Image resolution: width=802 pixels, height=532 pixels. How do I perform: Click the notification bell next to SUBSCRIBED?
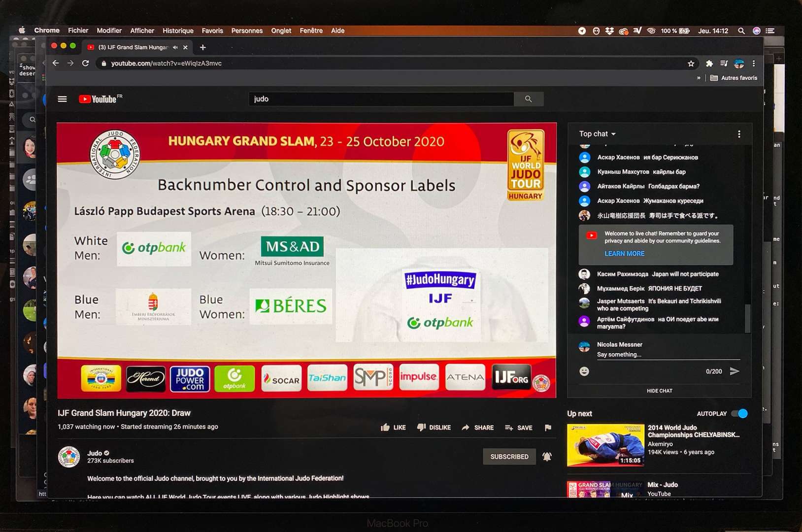(547, 457)
